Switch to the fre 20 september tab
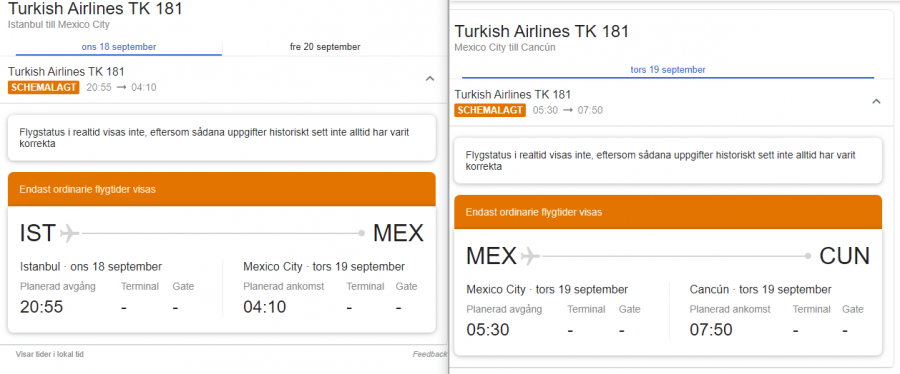900x374 pixels. (x=325, y=47)
